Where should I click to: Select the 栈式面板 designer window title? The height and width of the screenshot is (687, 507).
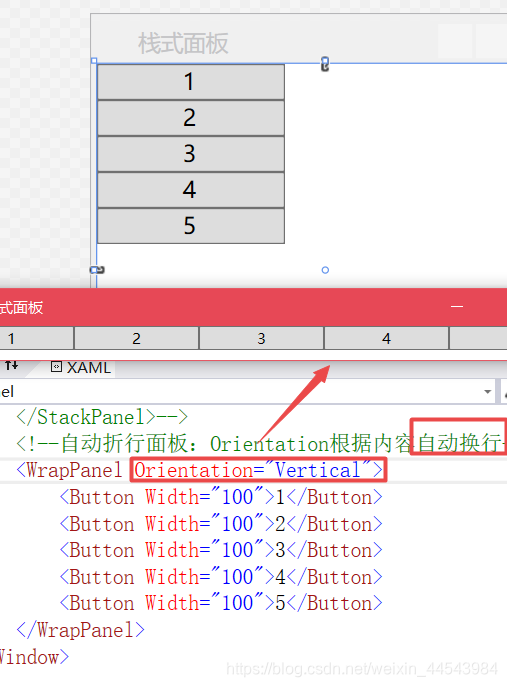[x=183, y=43]
